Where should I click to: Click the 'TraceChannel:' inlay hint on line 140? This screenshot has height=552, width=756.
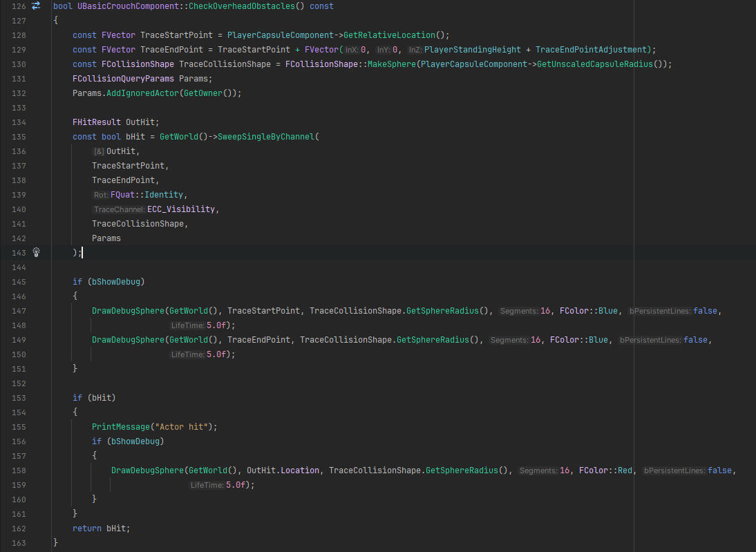coord(119,209)
